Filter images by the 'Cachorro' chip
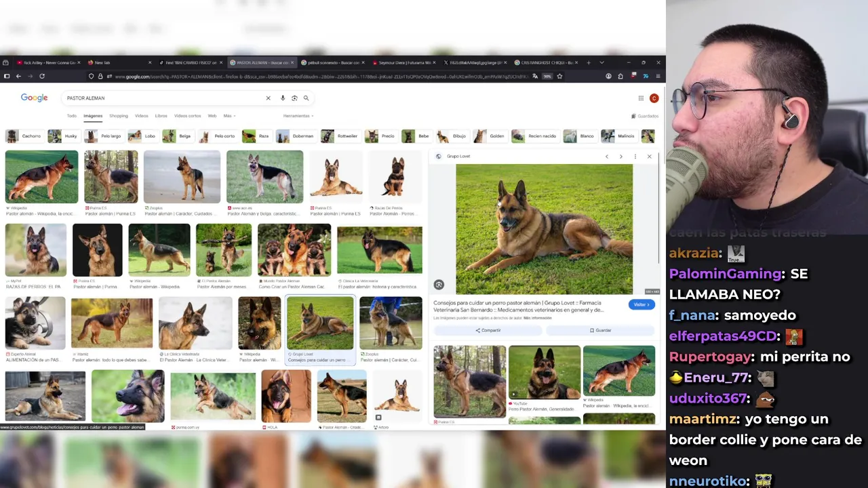 point(25,136)
